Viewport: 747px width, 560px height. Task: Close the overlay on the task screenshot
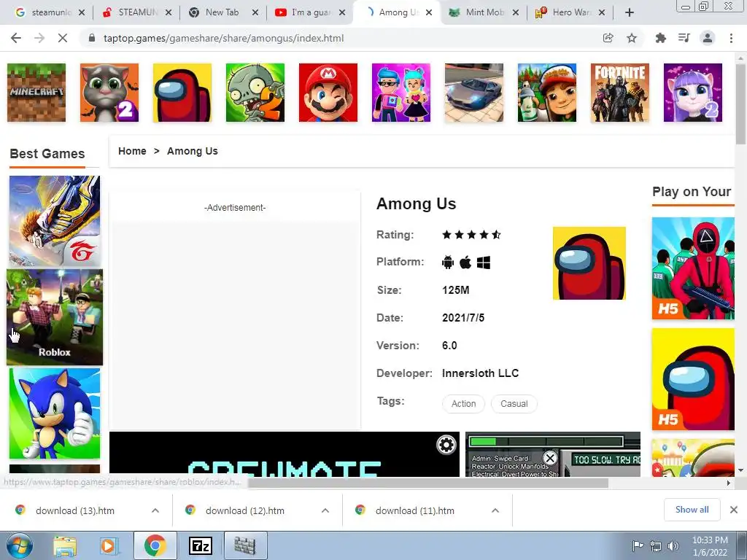pyautogui.click(x=550, y=458)
